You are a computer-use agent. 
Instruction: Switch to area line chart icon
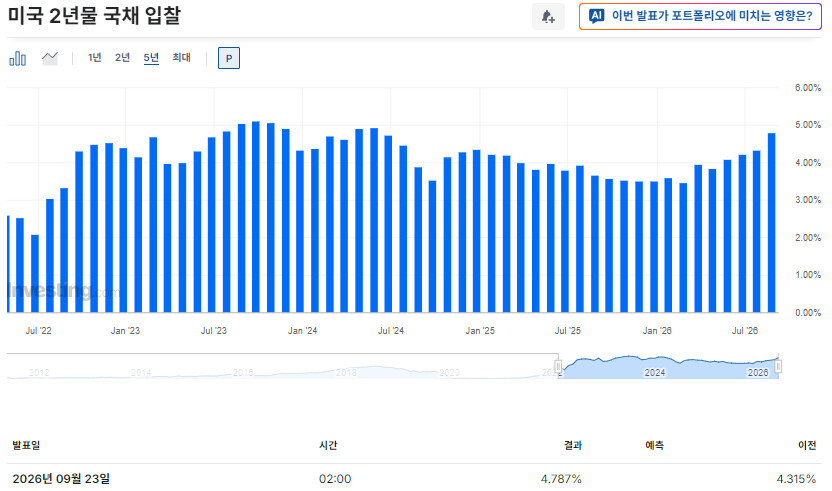pyautogui.click(x=50, y=58)
